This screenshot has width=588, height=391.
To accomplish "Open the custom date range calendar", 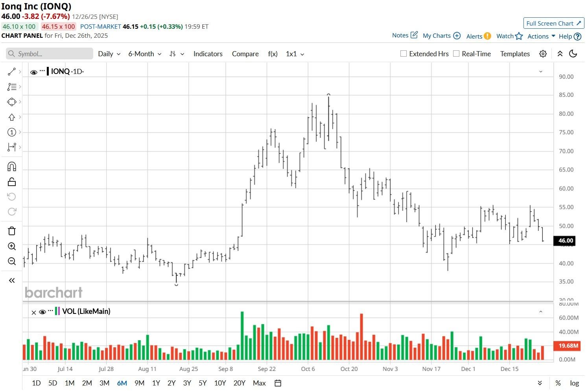I will tap(278, 383).
